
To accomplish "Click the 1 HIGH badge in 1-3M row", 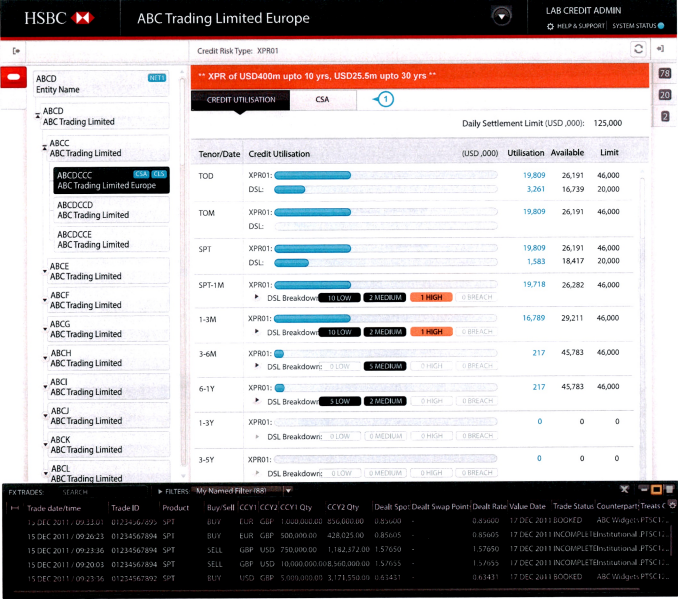I will (x=430, y=331).
